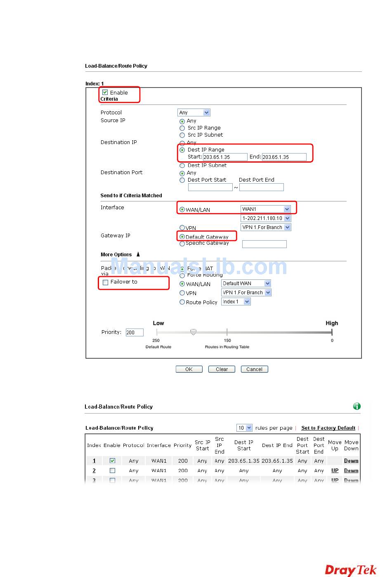Choose the Specific Gateway option
Viewport: 392px width, 577px height.
tap(182, 244)
